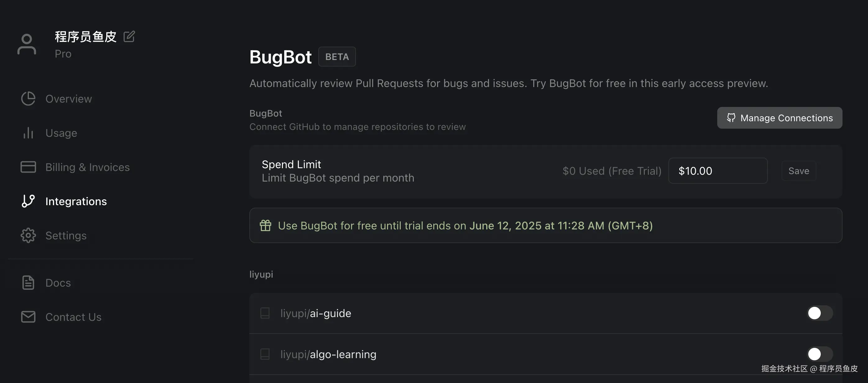Click the Overview pie chart icon
The image size is (868, 383).
(x=28, y=99)
